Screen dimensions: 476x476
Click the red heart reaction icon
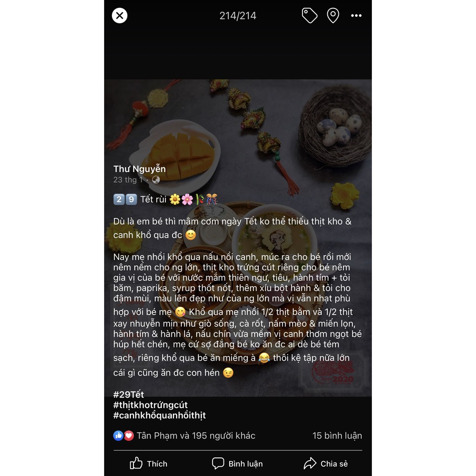click(x=129, y=436)
